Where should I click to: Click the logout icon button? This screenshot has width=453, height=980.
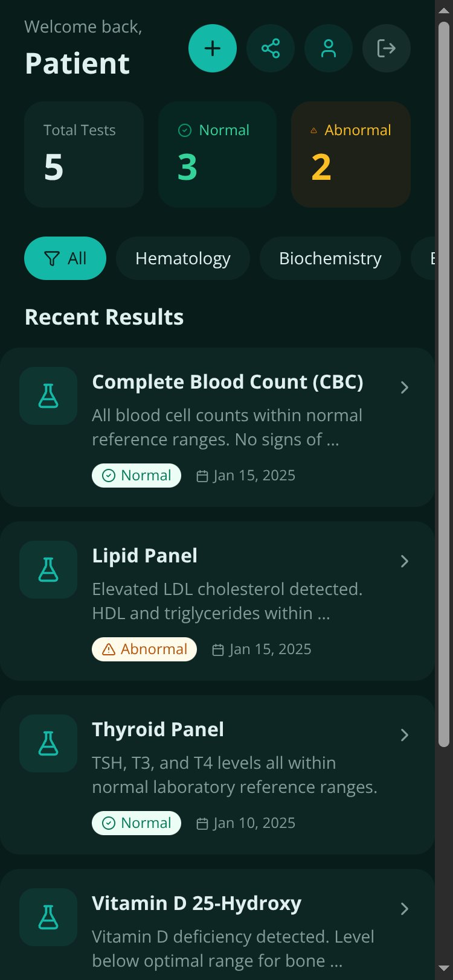click(387, 48)
